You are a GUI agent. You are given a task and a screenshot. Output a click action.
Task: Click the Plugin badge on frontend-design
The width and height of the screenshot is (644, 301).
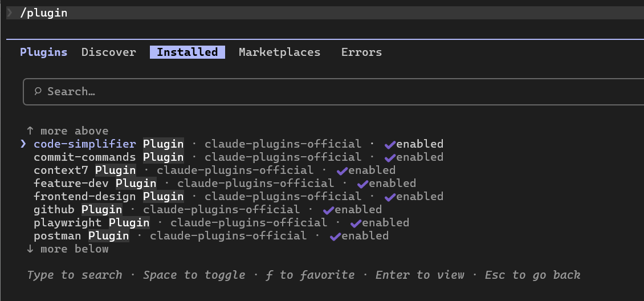pos(164,196)
